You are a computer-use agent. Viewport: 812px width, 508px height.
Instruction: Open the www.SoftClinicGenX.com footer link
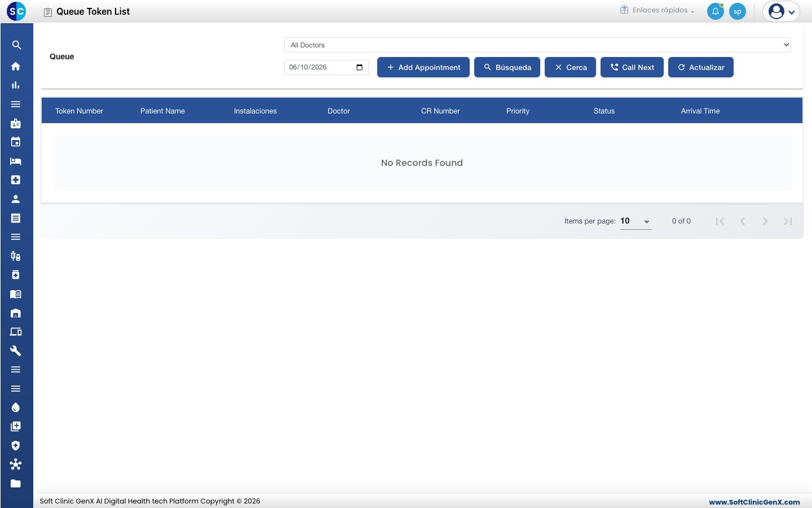tap(754, 502)
